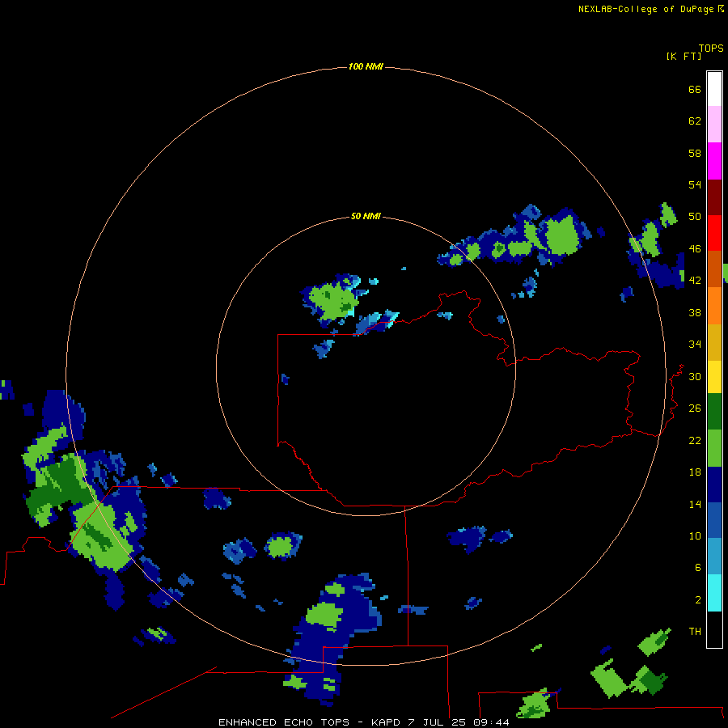Click the '6' legend value
This screenshot has width=728, height=728.
698,568
